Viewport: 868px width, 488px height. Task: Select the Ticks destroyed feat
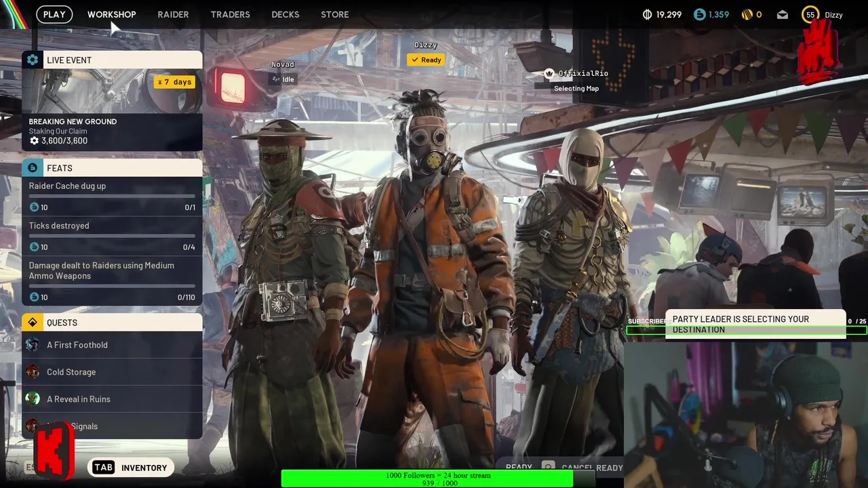(x=112, y=236)
